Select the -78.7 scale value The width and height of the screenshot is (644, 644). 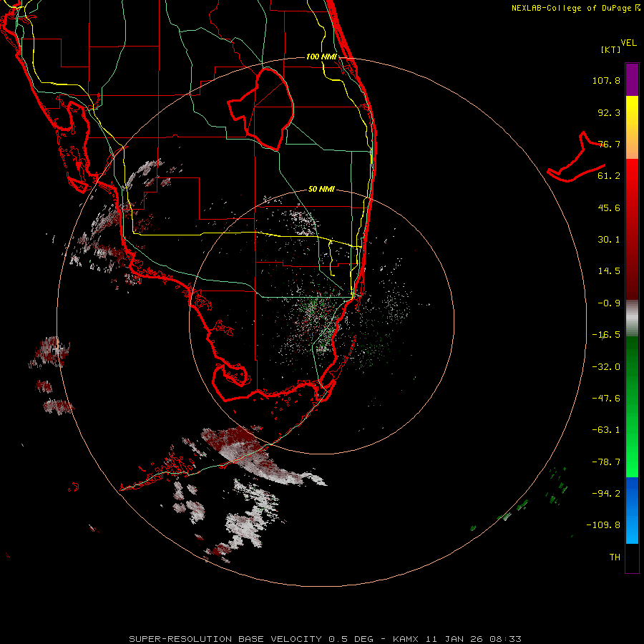(606, 462)
